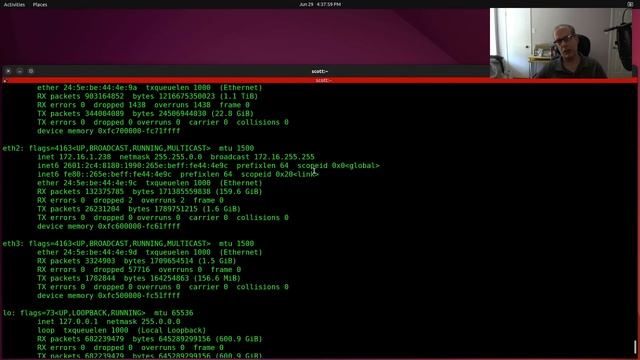Click the scott:~ window title text
The height and width of the screenshot is (360, 640).
coord(320,71)
